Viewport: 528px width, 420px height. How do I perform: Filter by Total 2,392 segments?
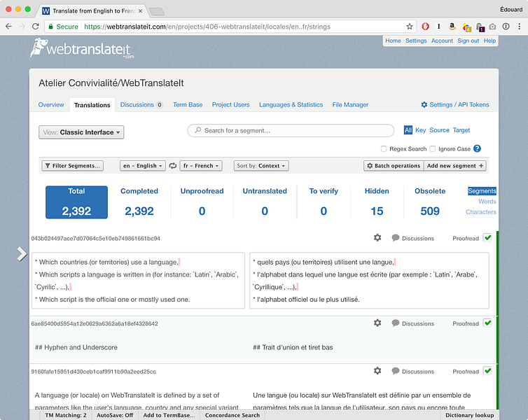click(x=76, y=202)
